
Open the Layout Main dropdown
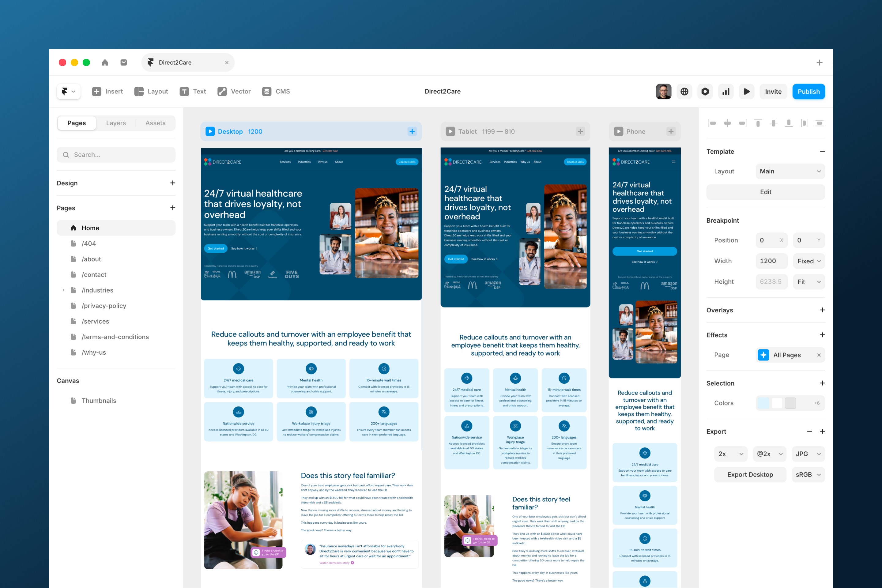tap(790, 171)
